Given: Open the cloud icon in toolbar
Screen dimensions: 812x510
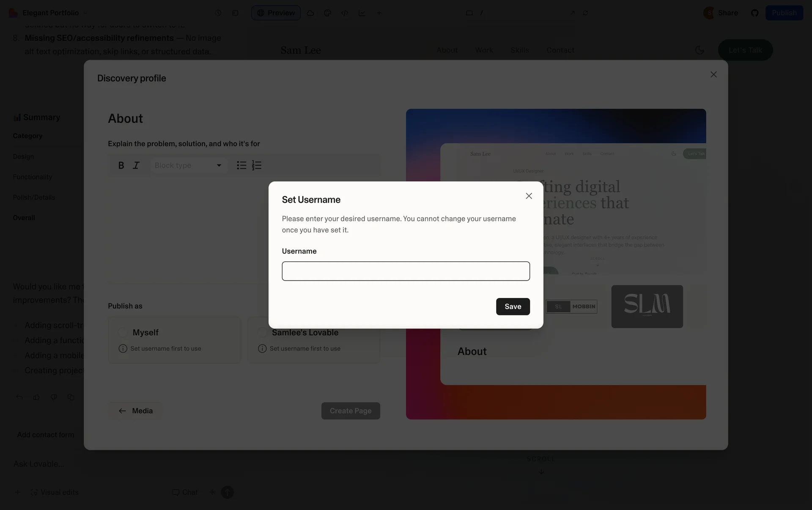Looking at the screenshot, I should click(x=310, y=13).
